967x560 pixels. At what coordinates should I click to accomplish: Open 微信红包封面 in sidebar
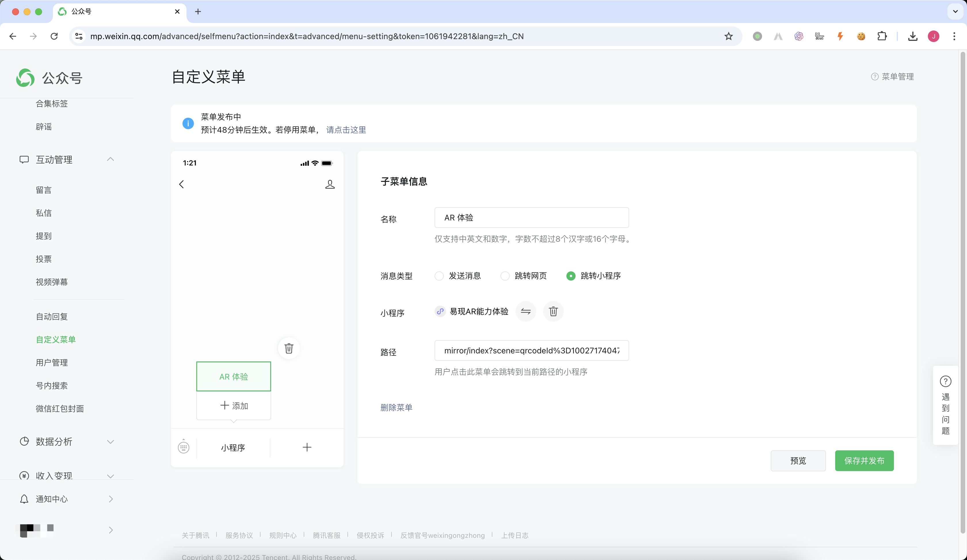pyautogui.click(x=60, y=409)
